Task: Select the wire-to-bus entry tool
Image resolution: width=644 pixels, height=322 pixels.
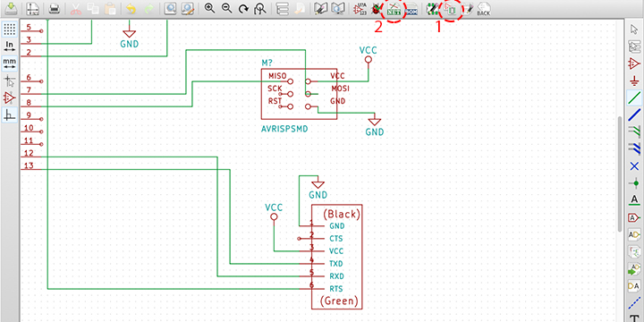Action: (634, 131)
